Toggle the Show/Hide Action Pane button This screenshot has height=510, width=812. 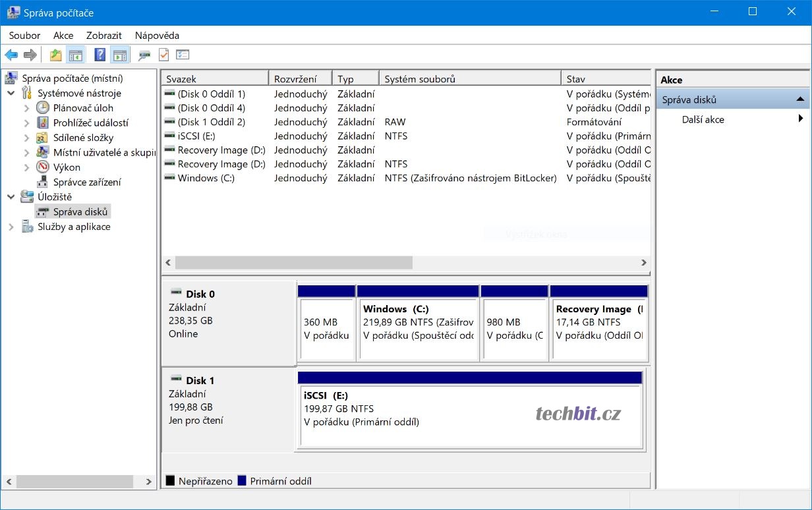[119, 55]
